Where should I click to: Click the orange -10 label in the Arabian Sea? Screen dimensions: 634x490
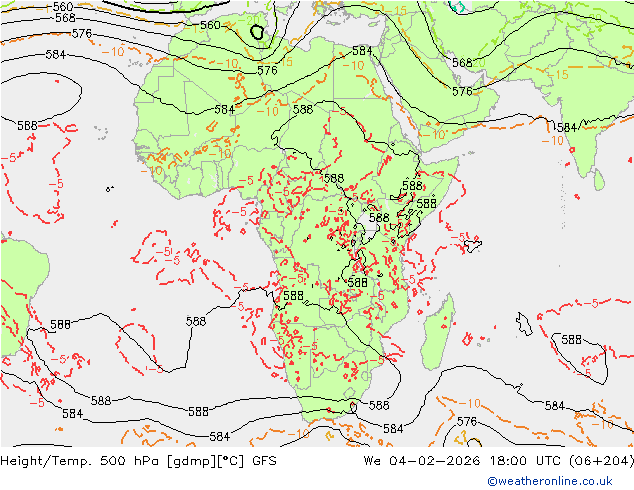click(x=552, y=140)
